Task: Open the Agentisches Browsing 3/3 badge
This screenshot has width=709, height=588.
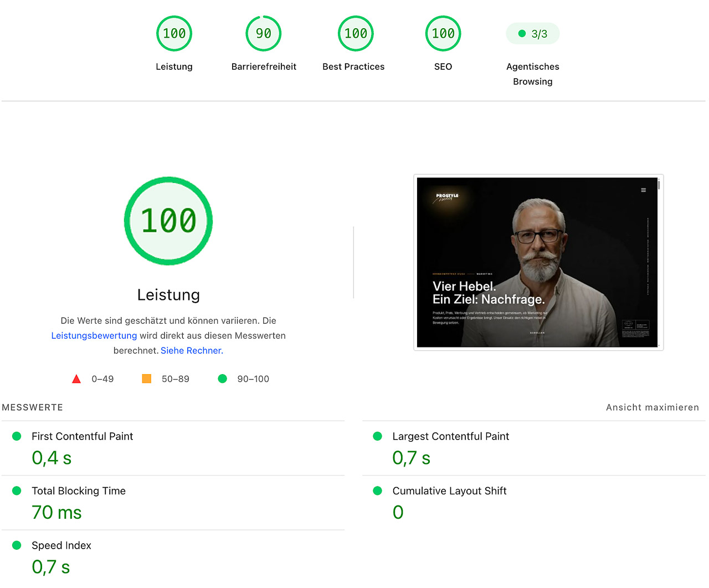Action: pos(533,34)
